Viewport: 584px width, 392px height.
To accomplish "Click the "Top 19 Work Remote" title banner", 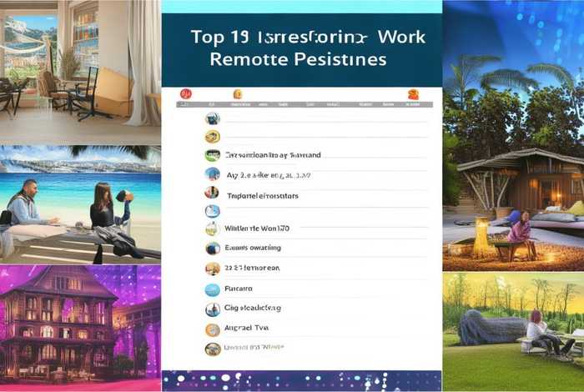I will pos(300,50).
